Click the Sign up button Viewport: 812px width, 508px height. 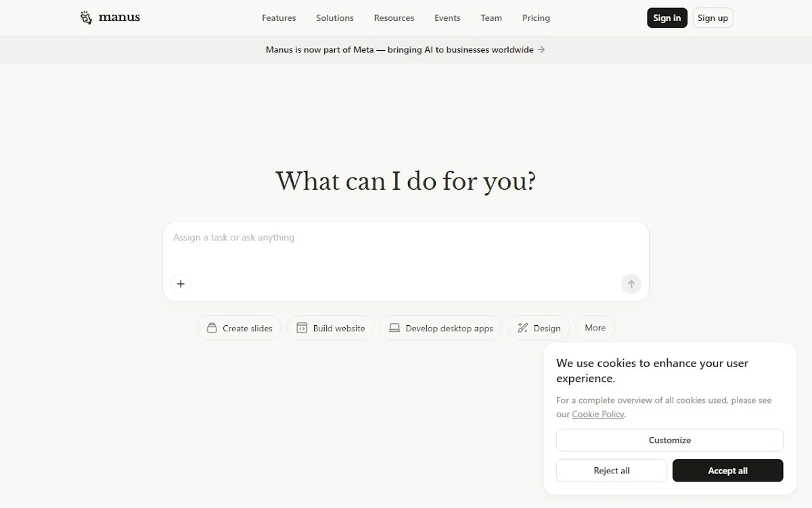tap(713, 18)
